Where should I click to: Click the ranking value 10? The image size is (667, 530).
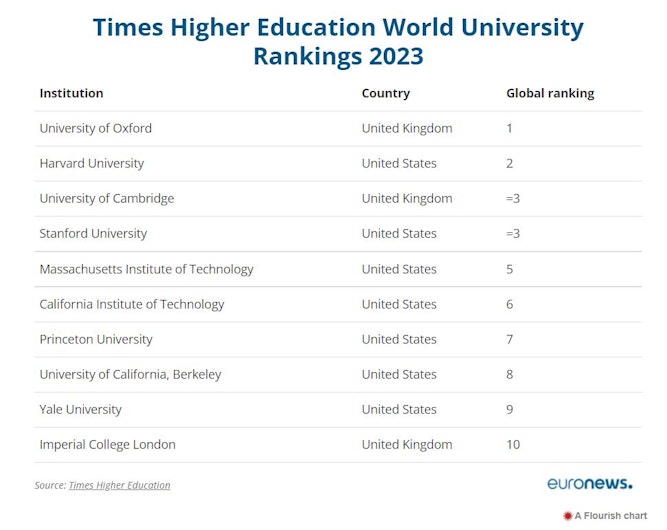[513, 445]
